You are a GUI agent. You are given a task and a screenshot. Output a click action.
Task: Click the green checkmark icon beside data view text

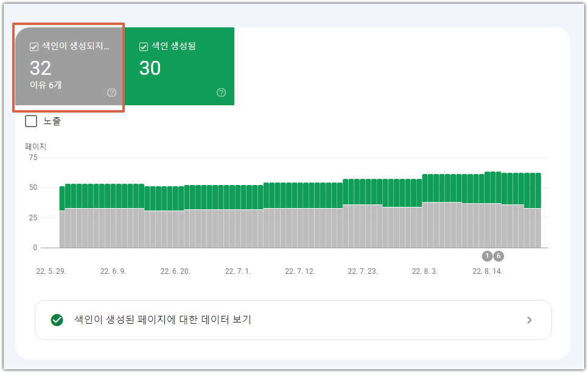click(57, 320)
